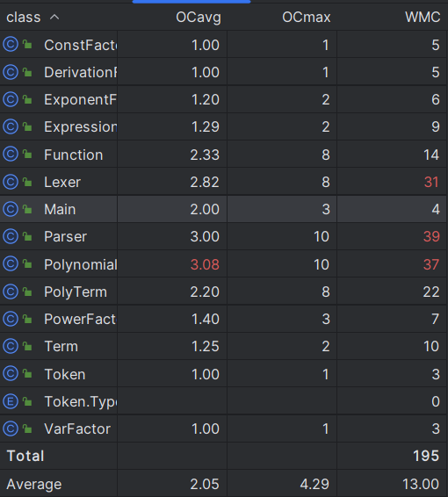Select the Token class name
Viewport: 448px width, 497px height.
click(65, 374)
